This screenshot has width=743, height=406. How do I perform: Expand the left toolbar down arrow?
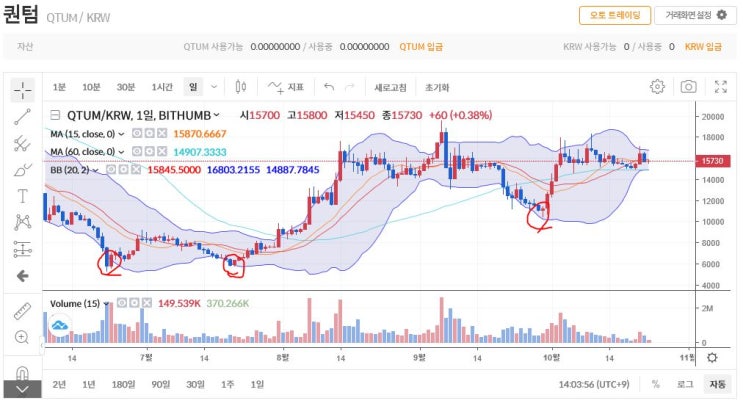pos(22,389)
